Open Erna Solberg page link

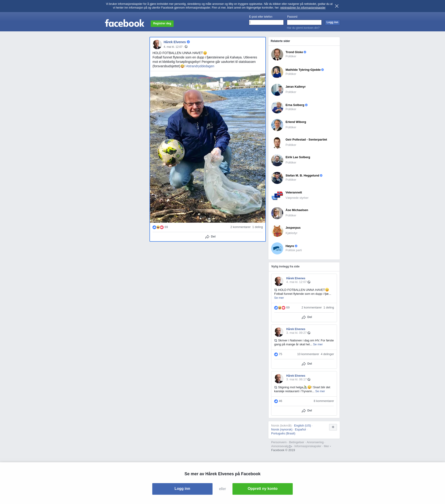click(x=295, y=105)
